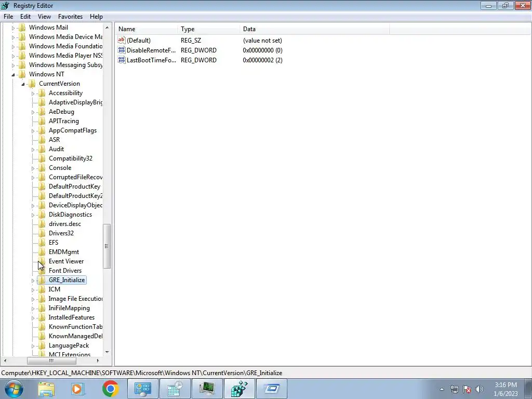Open the Help menu
Screen dimensions: 532x399
(96, 17)
